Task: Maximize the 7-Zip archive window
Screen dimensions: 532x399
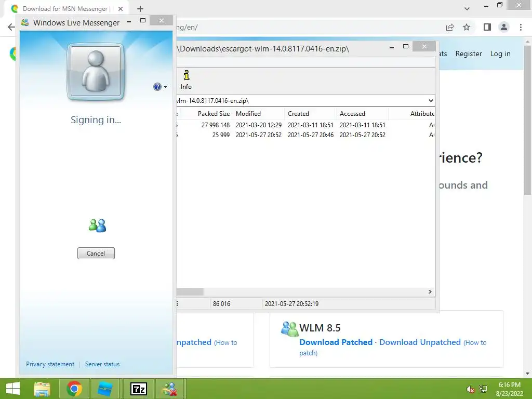Action: tap(405, 46)
